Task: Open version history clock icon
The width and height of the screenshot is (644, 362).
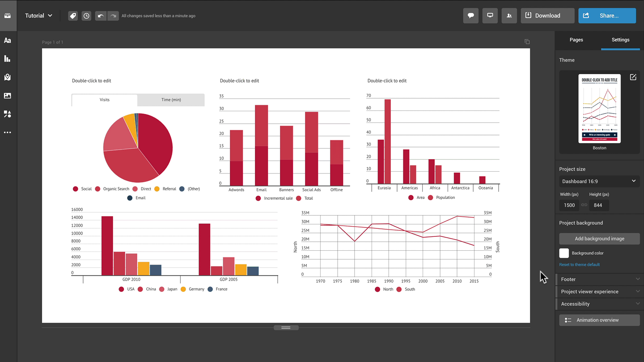Action: tap(86, 16)
